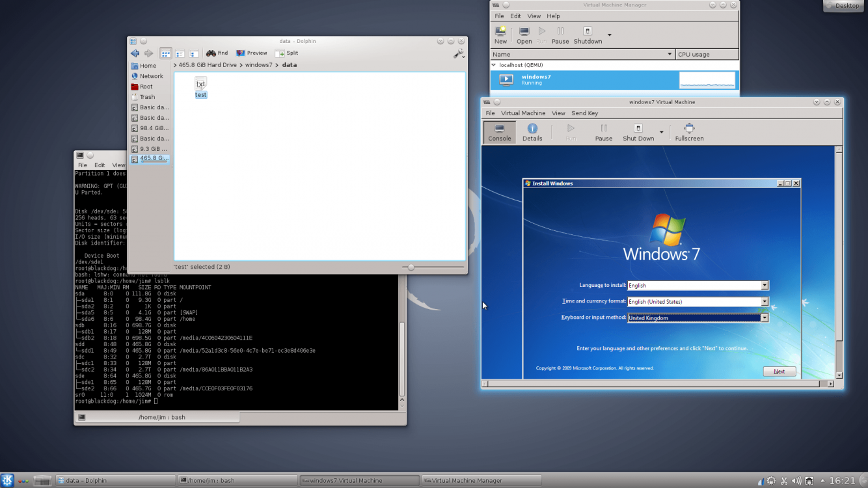Image resolution: width=868 pixels, height=488 pixels.
Task: Collapse localhost (QEMU) tree node
Action: coord(494,65)
